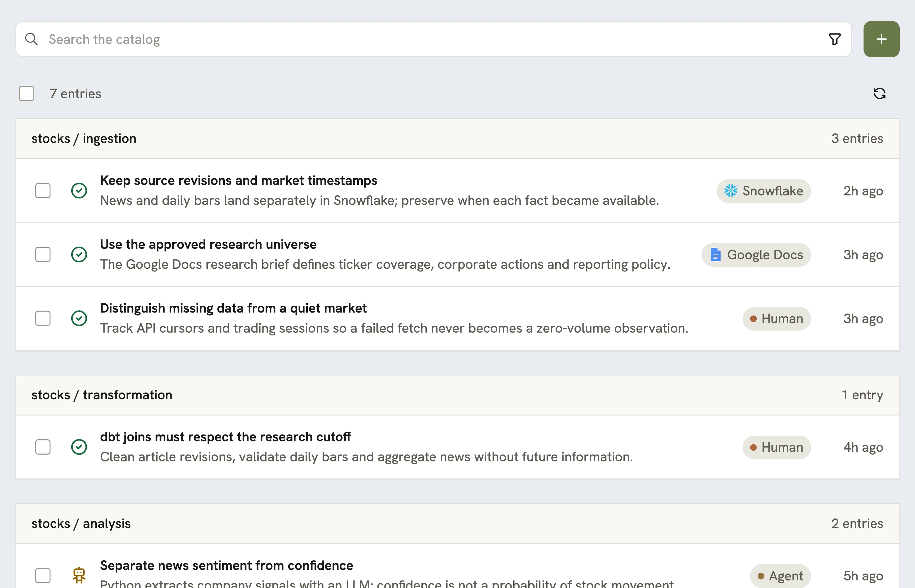Open the filter funnel icon

pyautogui.click(x=834, y=39)
